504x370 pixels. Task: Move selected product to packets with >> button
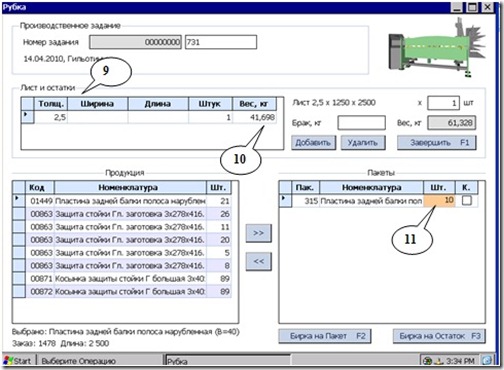(259, 233)
